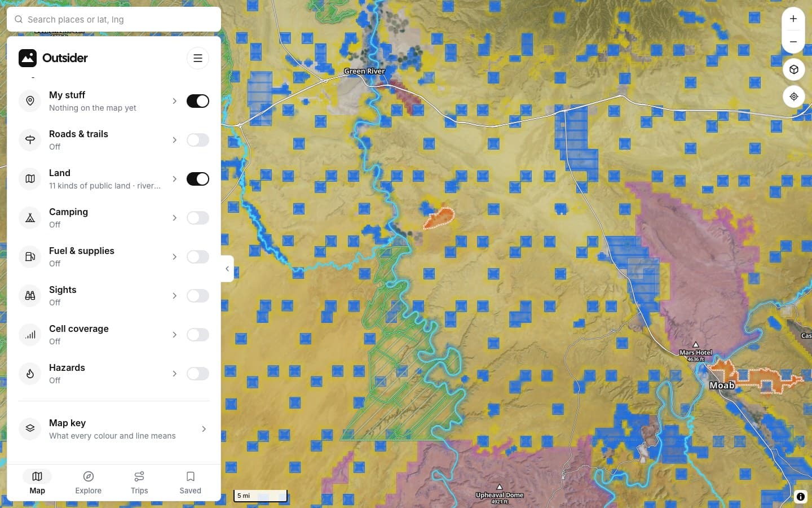Click the My stuff pin icon
This screenshot has width=812, height=508.
click(30, 101)
